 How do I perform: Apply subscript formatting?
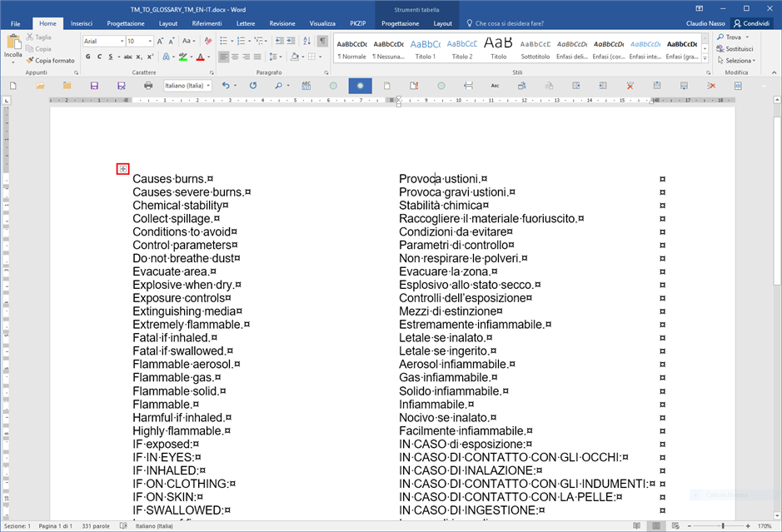point(139,57)
